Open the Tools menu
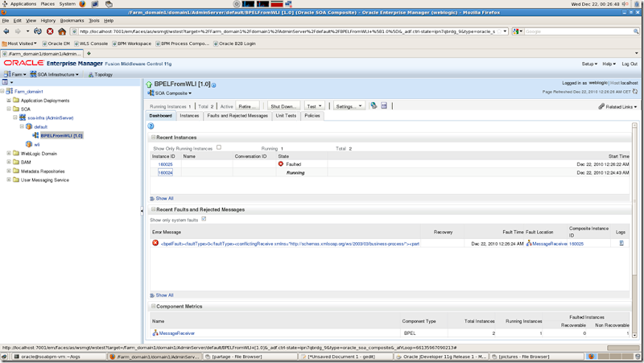Screen dimensions: 644x363 click(x=94, y=21)
